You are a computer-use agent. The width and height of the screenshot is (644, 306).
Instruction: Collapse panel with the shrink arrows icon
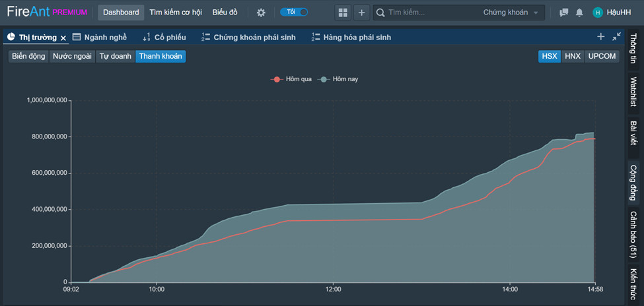pyautogui.click(x=616, y=37)
